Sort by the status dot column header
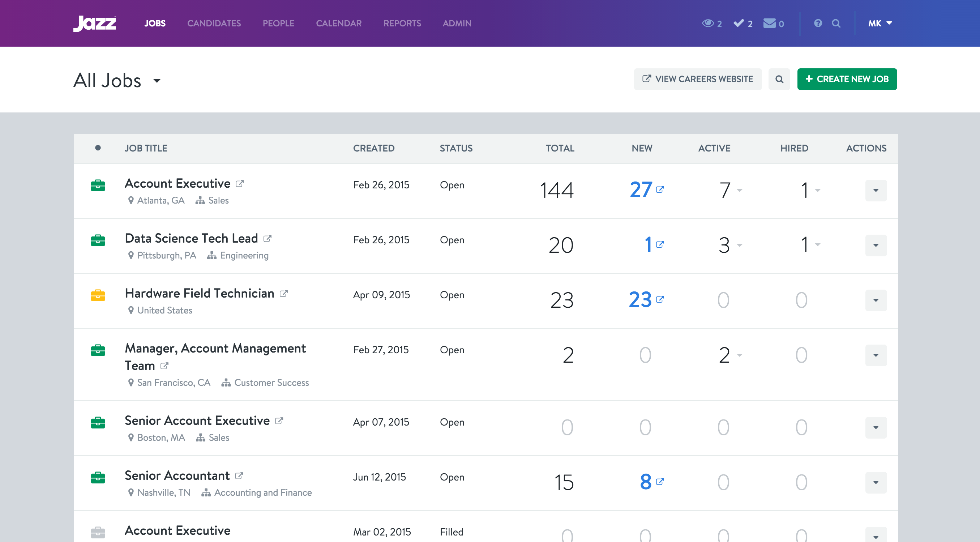Screen dimensions: 980x542 pyautogui.click(x=98, y=148)
